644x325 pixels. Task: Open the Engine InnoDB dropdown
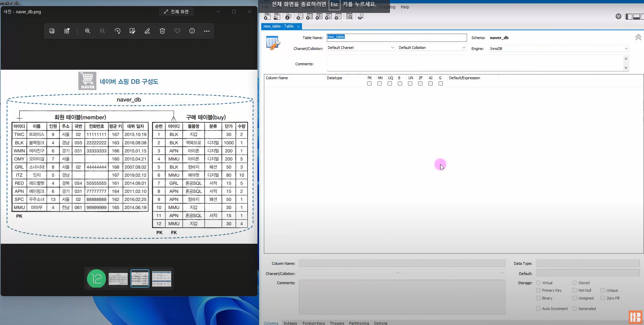point(559,49)
